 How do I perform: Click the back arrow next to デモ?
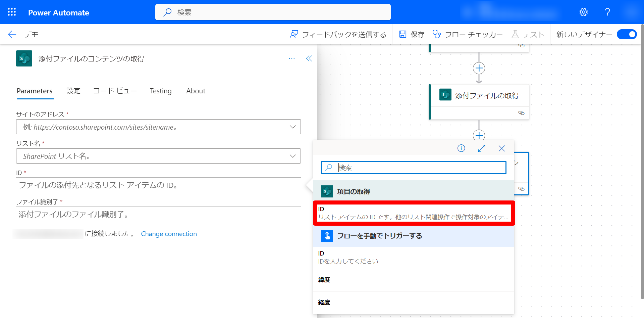point(12,34)
